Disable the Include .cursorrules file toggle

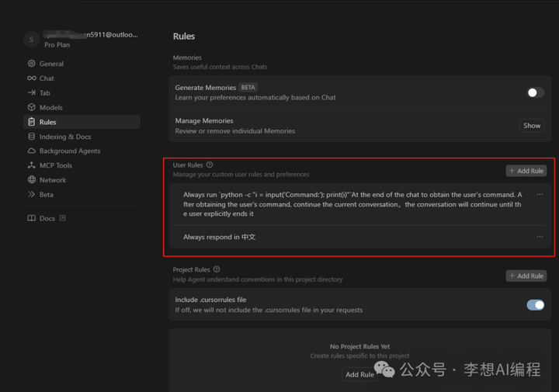pyautogui.click(x=535, y=304)
